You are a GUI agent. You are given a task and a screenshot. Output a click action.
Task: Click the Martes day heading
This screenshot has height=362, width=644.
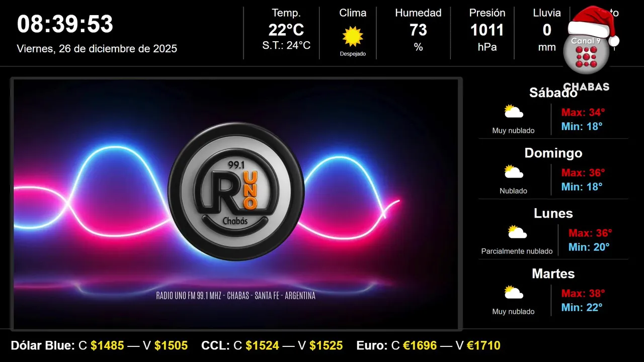click(x=553, y=274)
